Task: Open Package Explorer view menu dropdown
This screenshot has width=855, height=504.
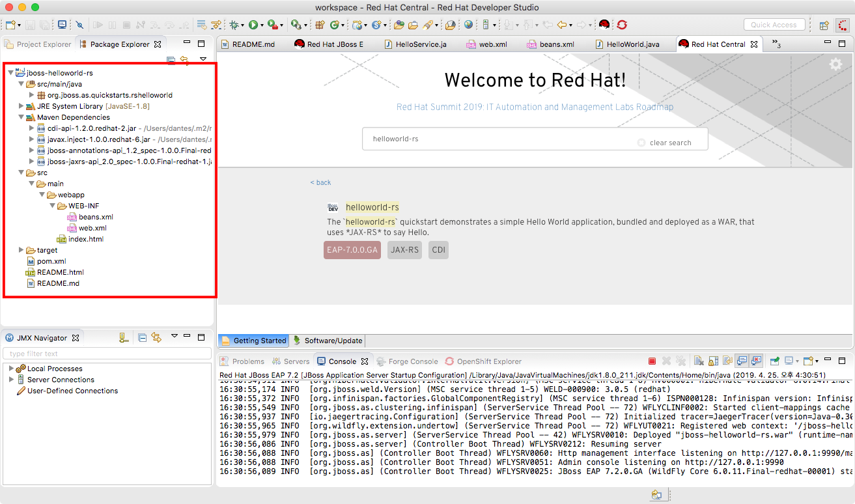Action: pos(203,59)
